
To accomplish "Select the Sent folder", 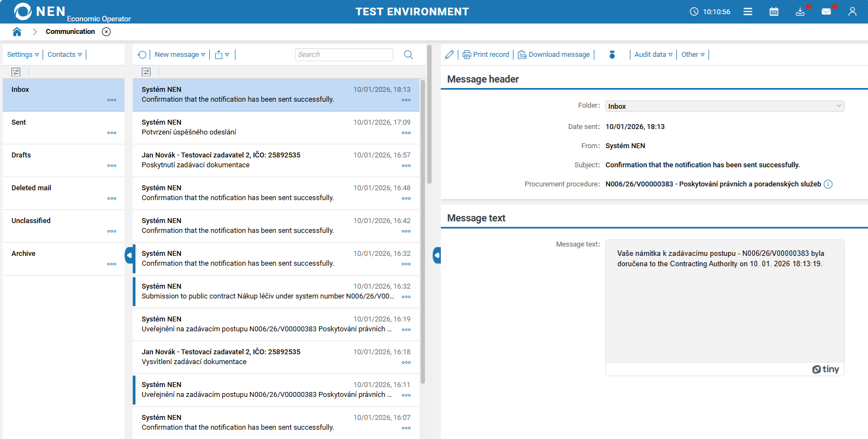I will 19,122.
